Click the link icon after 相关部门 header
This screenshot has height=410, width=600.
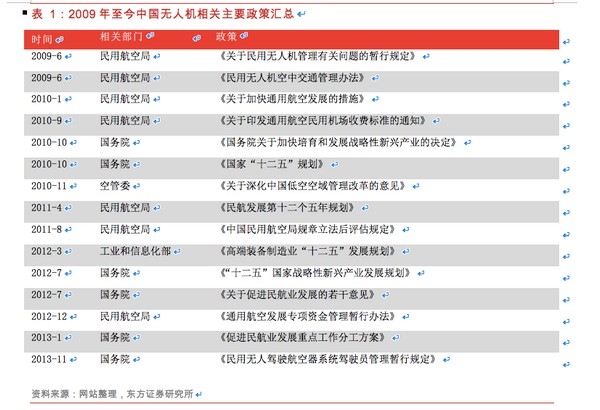(x=150, y=36)
